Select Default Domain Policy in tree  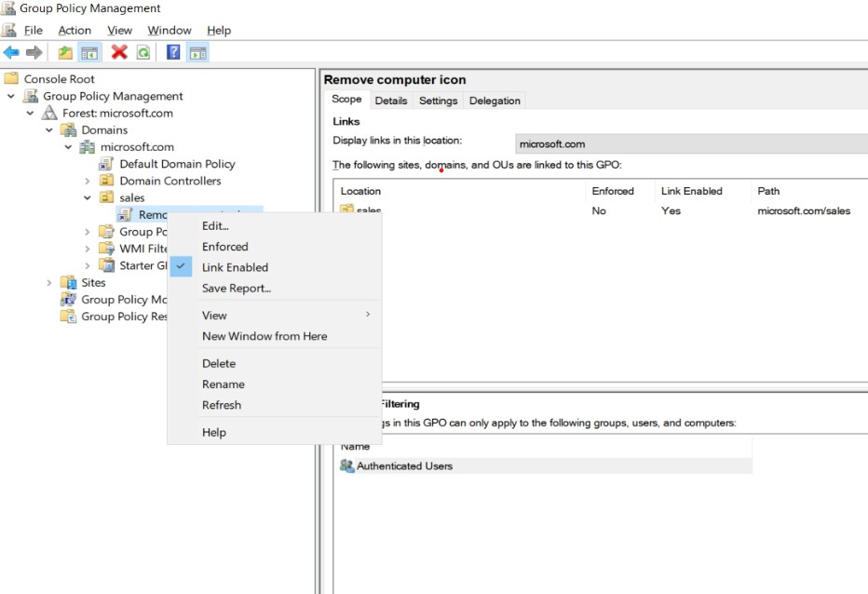pyautogui.click(x=177, y=164)
